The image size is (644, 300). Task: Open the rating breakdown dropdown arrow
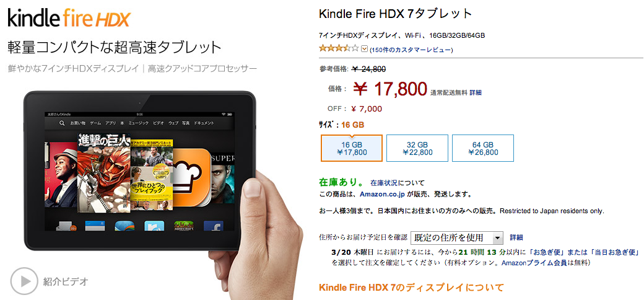click(x=364, y=50)
